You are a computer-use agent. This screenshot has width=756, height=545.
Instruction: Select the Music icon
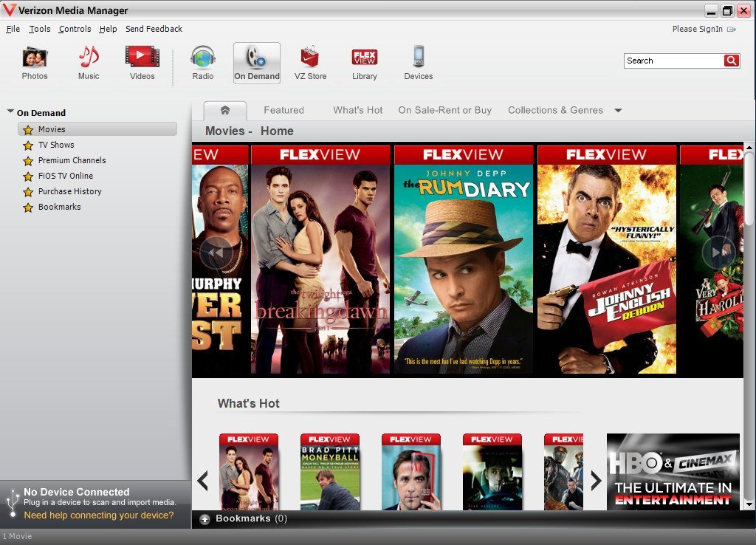(87, 62)
